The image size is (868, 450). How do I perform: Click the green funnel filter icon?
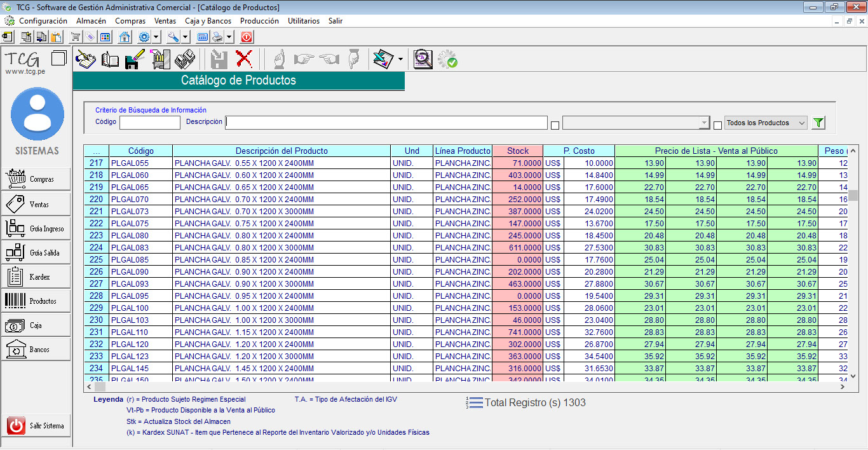click(x=818, y=123)
